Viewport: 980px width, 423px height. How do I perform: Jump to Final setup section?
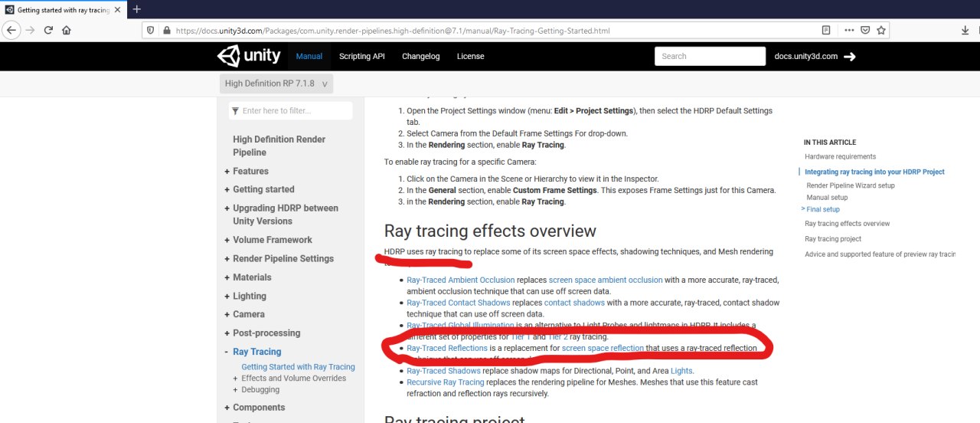click(823, 209)
